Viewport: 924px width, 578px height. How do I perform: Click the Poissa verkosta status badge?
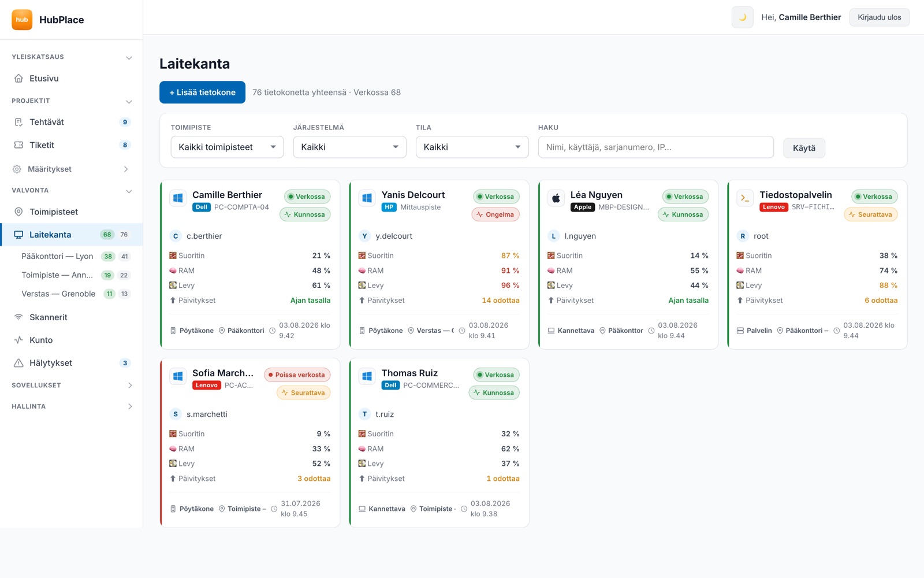coord(297,375)
